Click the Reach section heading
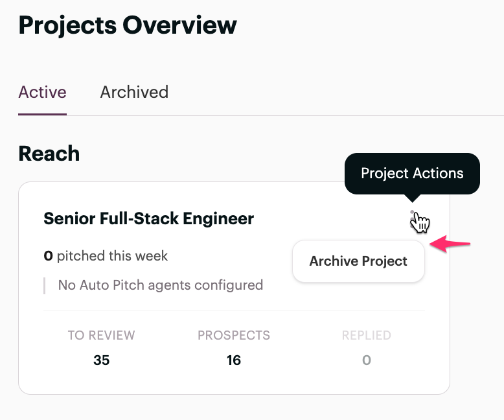504x420 pixels. coord(49,154)
